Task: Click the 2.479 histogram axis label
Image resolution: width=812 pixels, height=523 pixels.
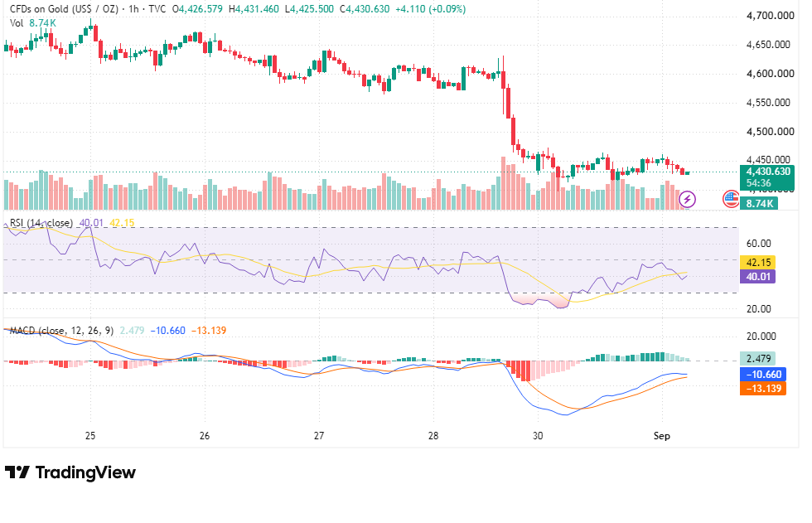Action: coord(758,358)
